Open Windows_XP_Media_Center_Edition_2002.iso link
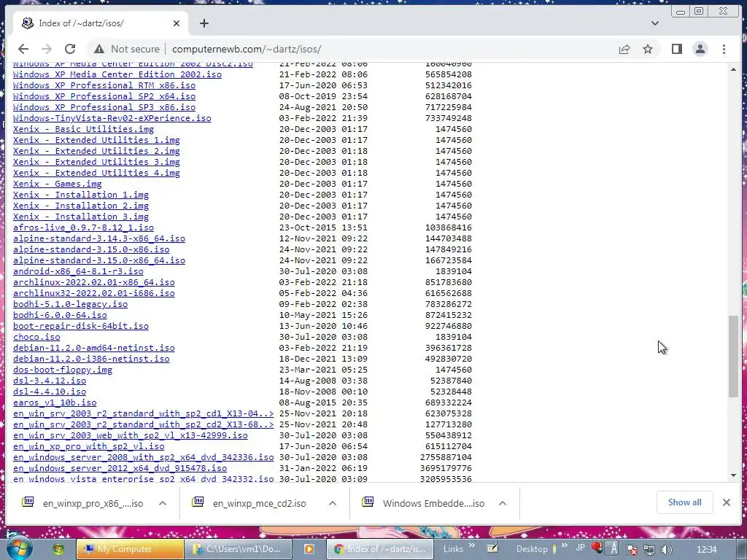This screenshot has height=560, width=747. pos(117,74)
